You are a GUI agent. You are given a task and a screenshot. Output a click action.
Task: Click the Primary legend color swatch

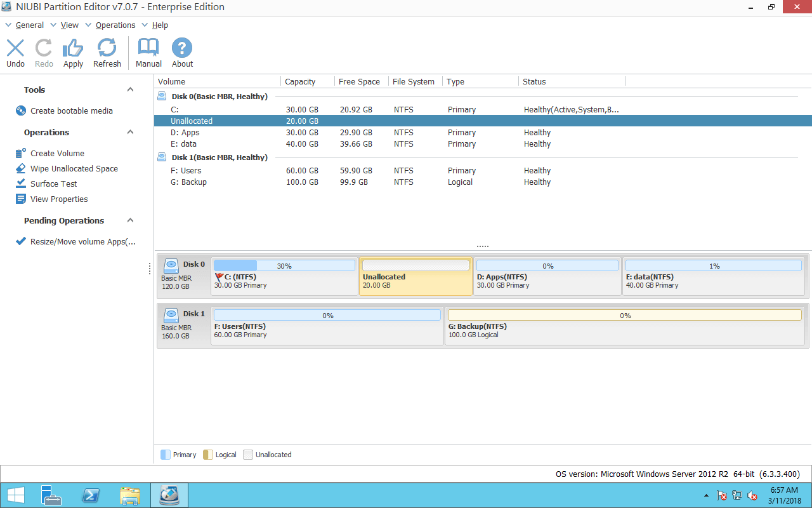pos(166,455)
